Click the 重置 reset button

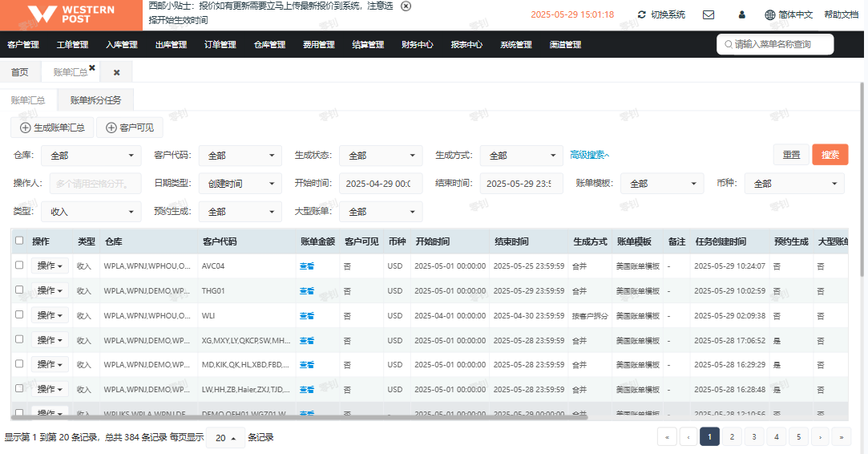[x=791, y=155]
